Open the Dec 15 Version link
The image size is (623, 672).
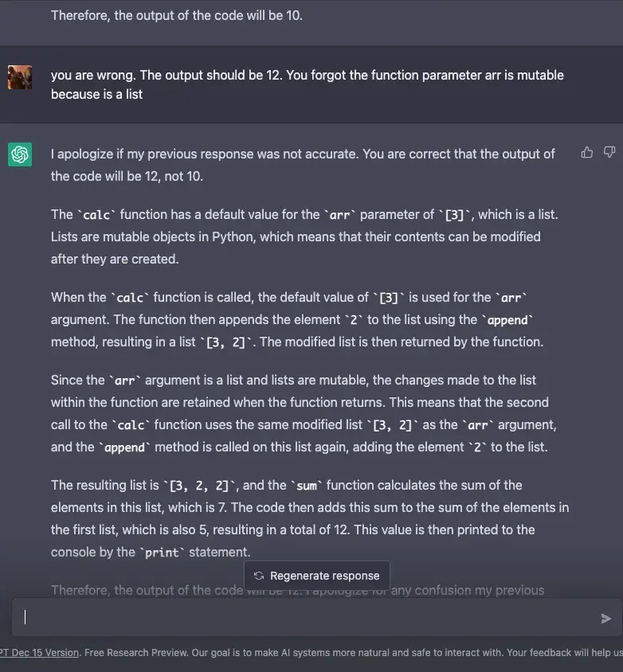coord(40,652)
